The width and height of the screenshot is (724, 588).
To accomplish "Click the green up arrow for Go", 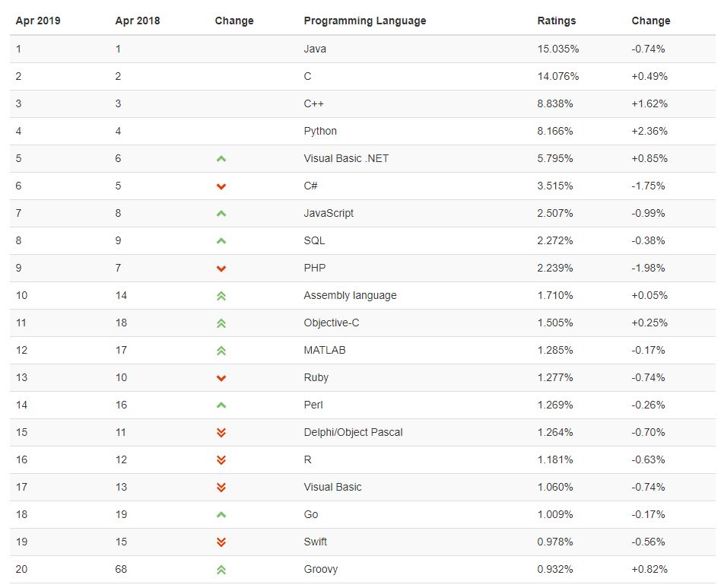I will (x=221, y=514).
